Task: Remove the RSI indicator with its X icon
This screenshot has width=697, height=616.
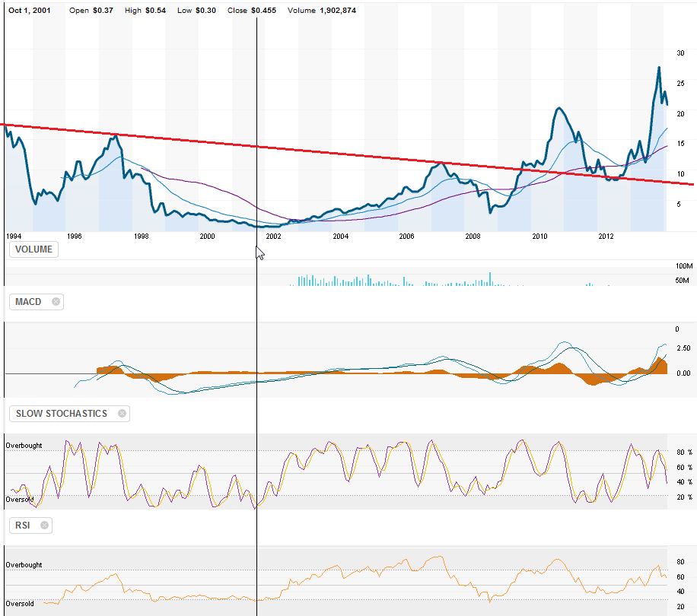Action: click(x=44, y=525)
